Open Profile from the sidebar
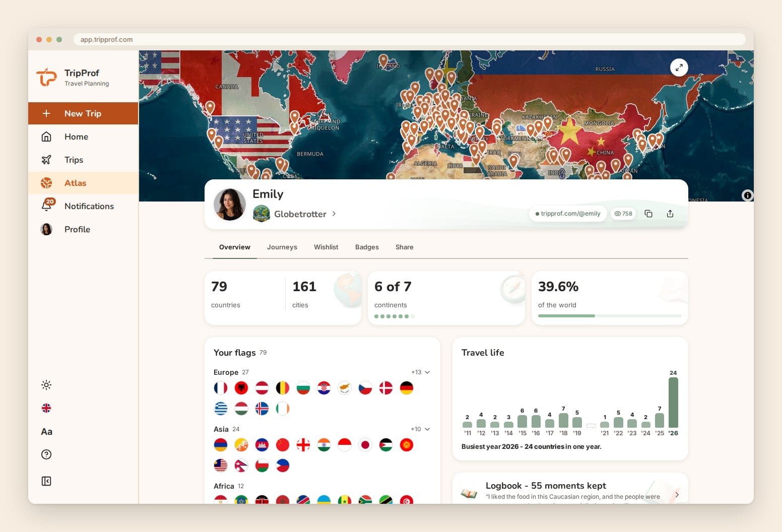 pos(83,229)
